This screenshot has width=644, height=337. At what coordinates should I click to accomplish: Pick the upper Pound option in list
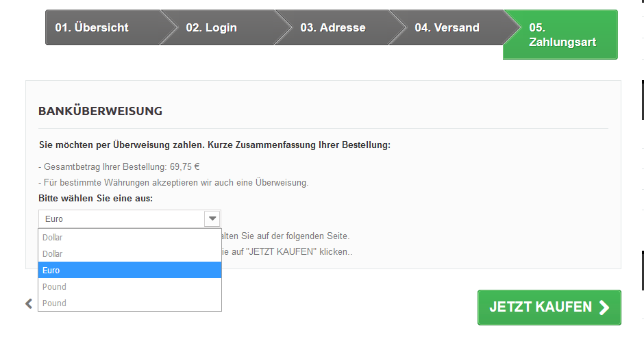click(129, 287)
